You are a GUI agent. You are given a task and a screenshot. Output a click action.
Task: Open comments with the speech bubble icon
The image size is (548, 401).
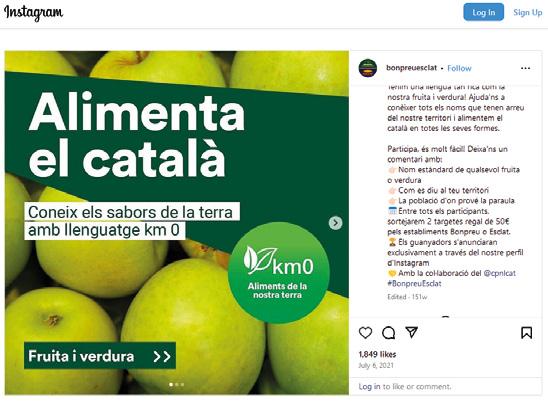pyautogui.click(x=388, y=333)
